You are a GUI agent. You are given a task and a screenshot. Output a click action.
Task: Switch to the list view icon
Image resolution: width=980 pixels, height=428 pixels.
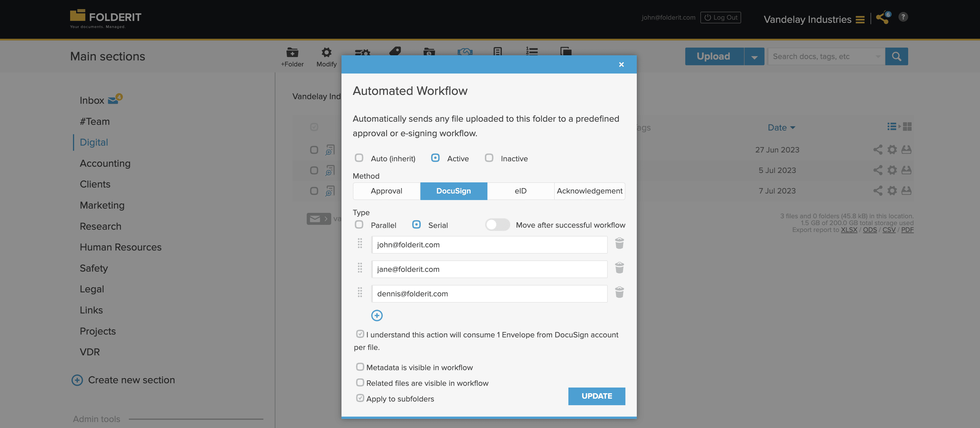tap(892, 127)
